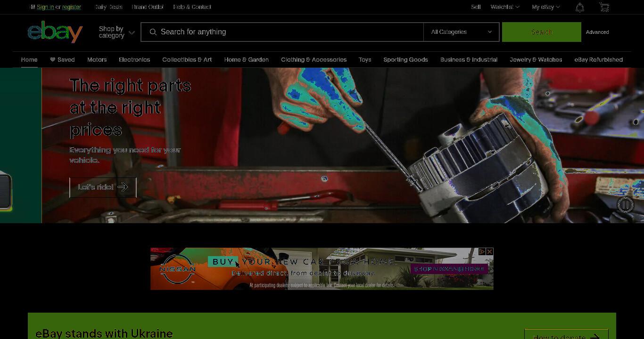644x339 pixels.
Task: Close the Nissan ad with X icon
Action: coord(490,252)
